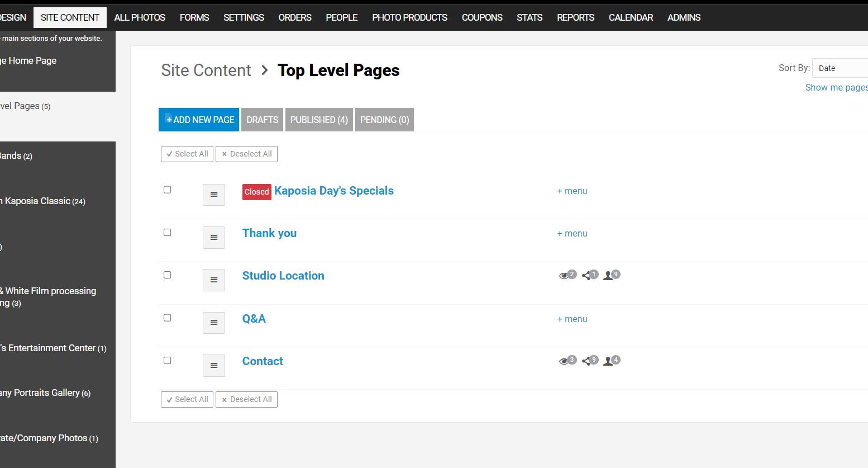Viewport: 868px width, 468px height.
Task: Go to the ORDERS section
Action: tap(295, 17)
